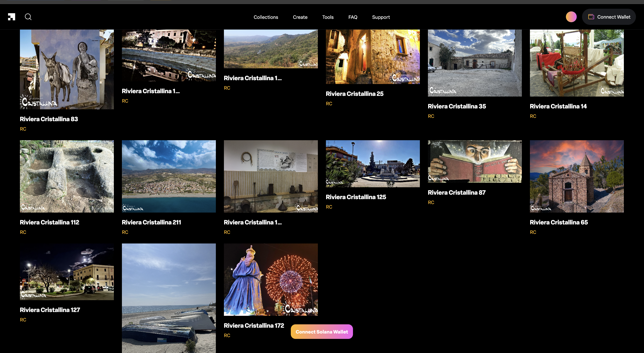The image size is (644, 353).
Task: Open the Tools menu item
Action: tap(328, 17)
